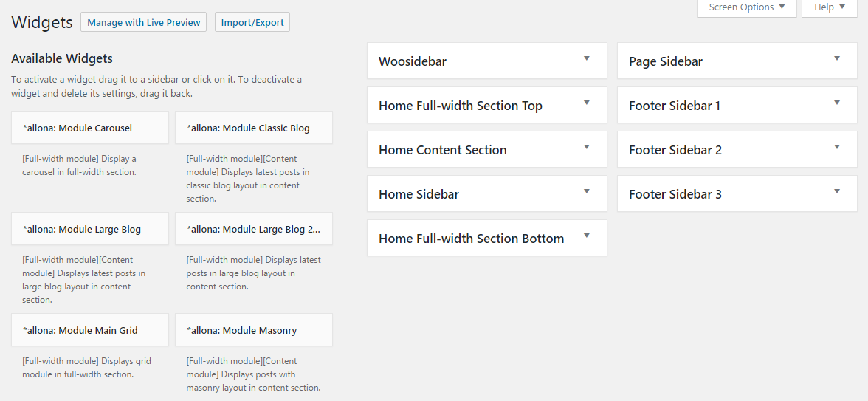Open the Screen Options dropdown
This screenshot has width=868, height=401.
pos(746,7)
